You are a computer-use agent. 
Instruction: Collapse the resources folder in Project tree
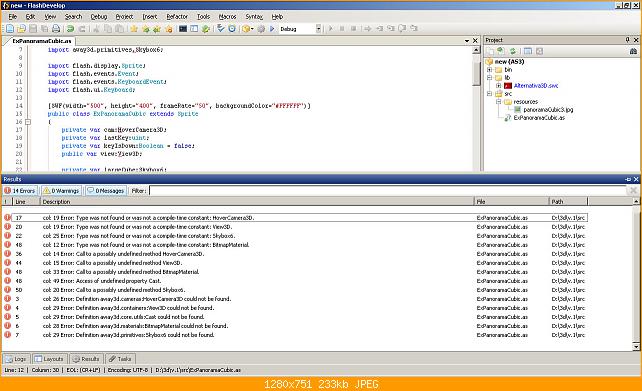[x=498, y=102]
